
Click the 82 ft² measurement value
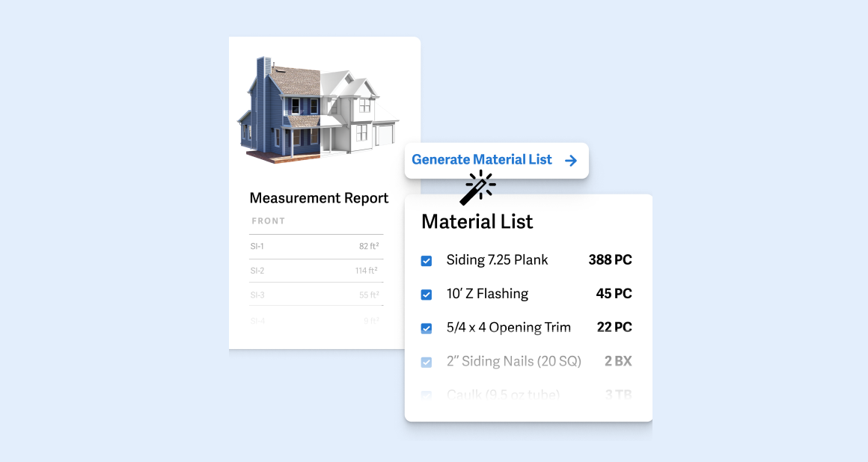(x=369, y=245)
